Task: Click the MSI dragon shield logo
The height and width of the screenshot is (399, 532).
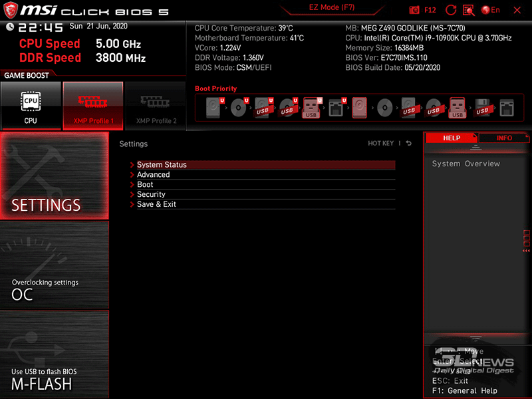Action: 11,10
